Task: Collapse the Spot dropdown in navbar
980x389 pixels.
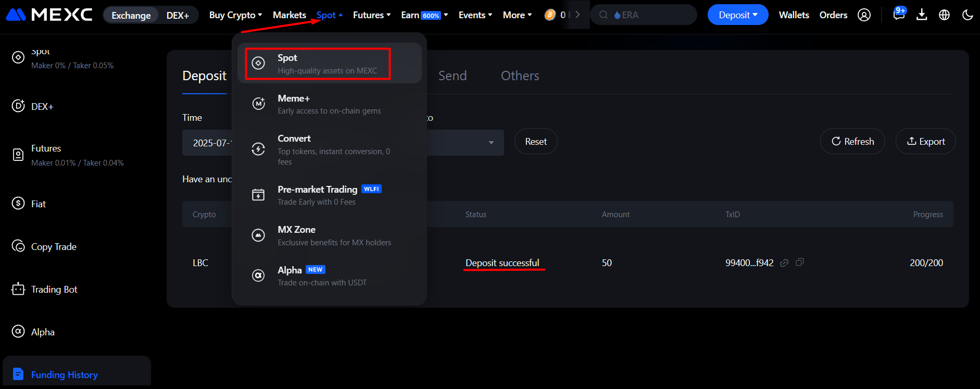Action: click(x=329, y=15)
